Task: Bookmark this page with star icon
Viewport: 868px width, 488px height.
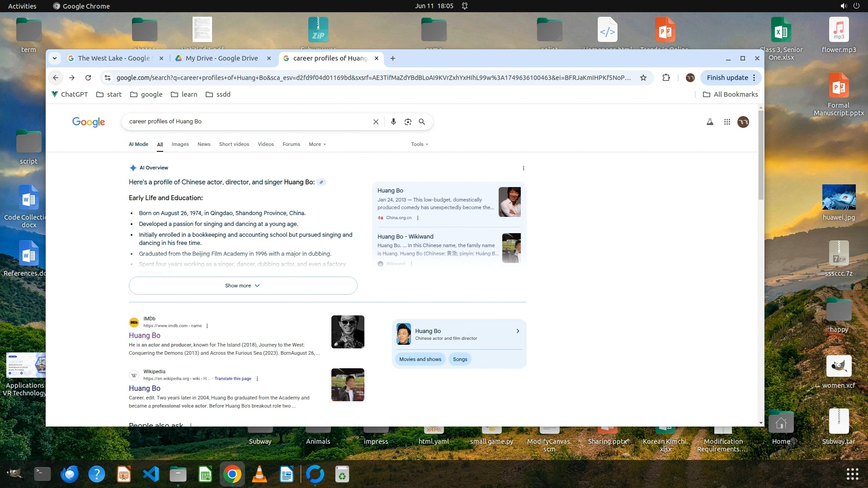Action: pos(643,78)
